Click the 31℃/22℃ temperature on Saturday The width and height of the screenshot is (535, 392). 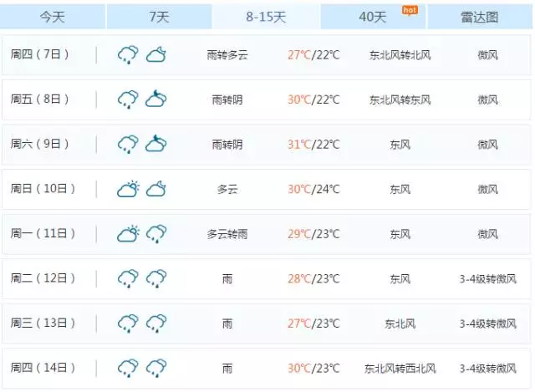(313, 145)
